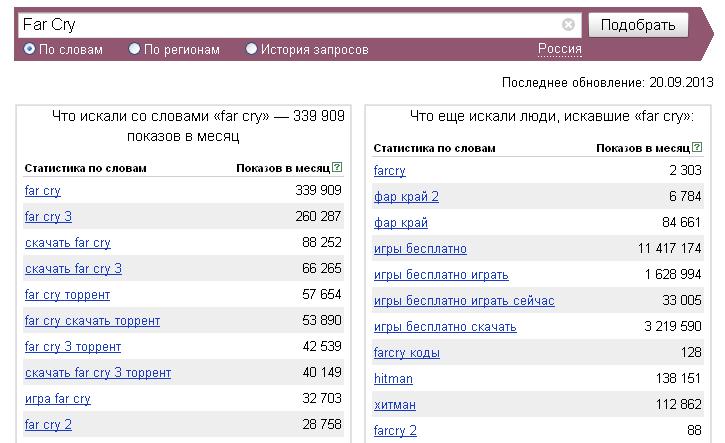Image resolution: width=725 pixels, height=443 pixels.
Task: Click the value '66 265' in left table
Action: (321, 268)
